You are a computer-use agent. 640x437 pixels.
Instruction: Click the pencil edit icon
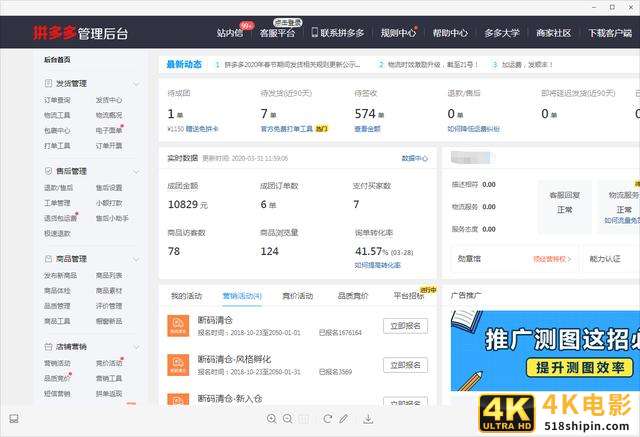tap(344, 419)
